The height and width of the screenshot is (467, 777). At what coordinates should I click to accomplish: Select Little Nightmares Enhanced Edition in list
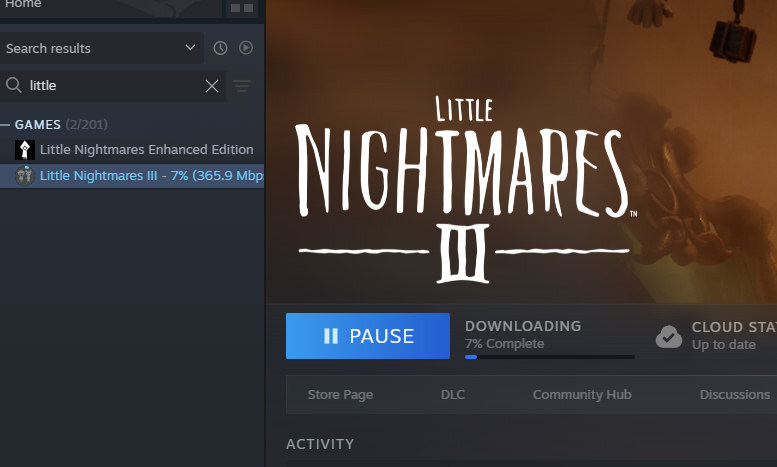click(132, 150)
